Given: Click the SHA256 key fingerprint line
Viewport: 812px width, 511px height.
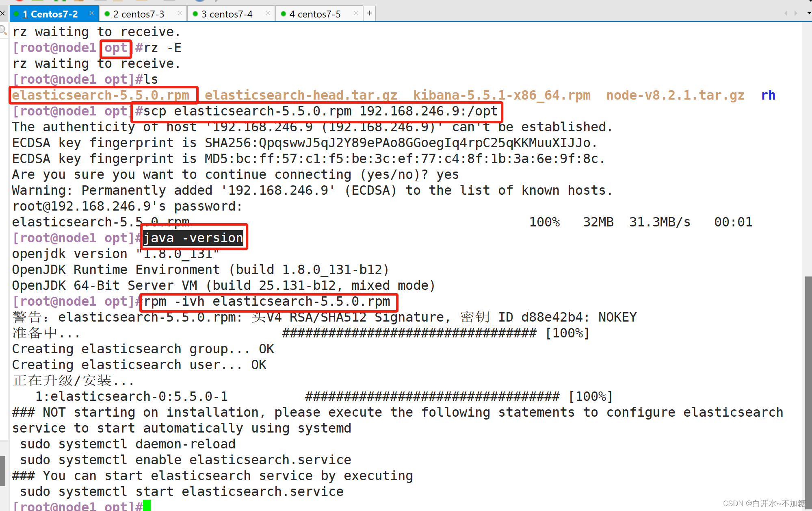Looking at the screenshot, I should (305, 143).
